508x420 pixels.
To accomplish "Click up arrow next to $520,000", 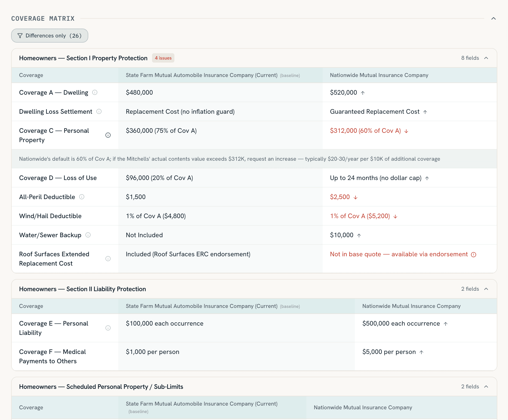I will tap(363, 93).
